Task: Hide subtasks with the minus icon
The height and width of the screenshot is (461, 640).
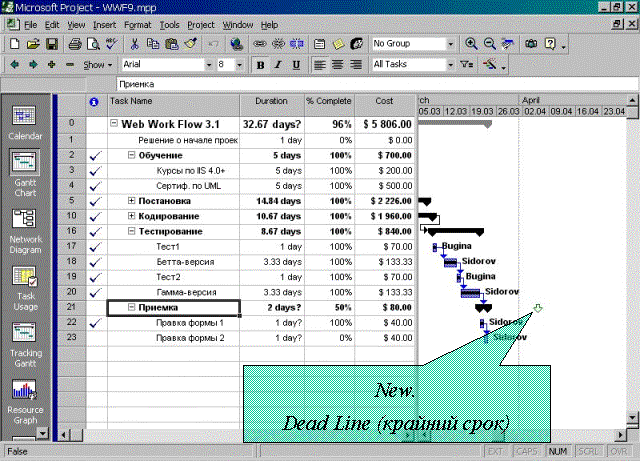Action: [x=70, y=65]
